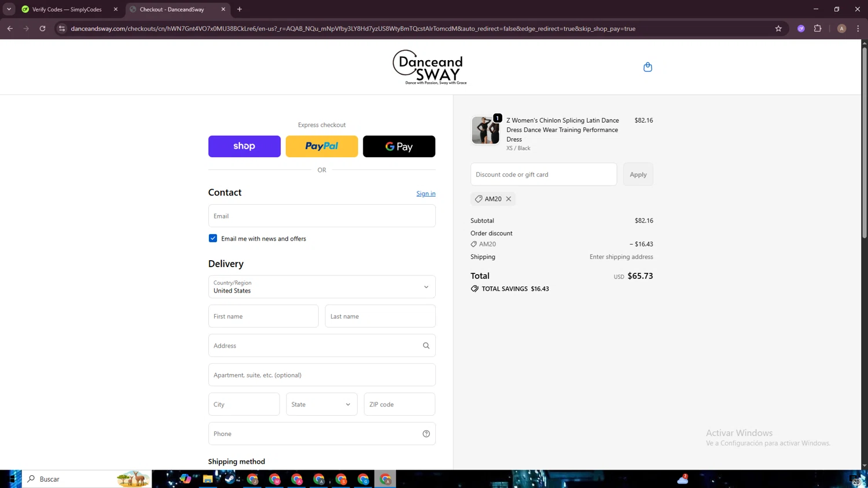Close the Verify Codes SimplyCodes tab

coord(115,9)
